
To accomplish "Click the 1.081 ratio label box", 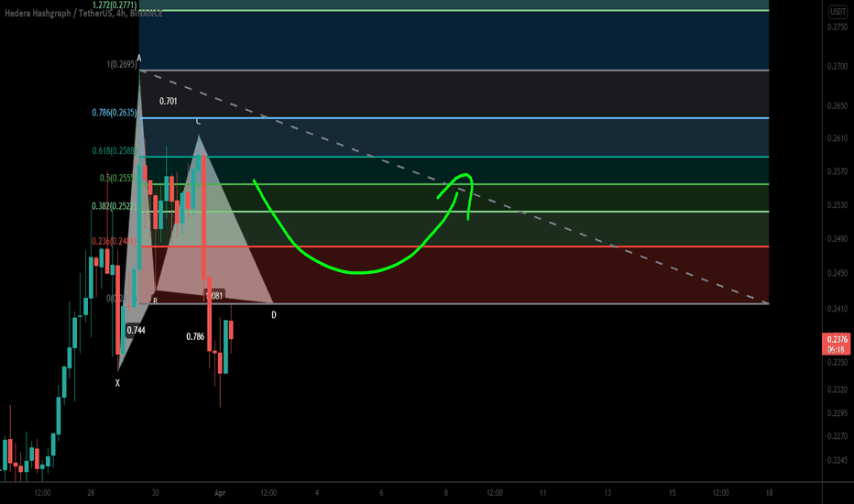I will point(214,295).
